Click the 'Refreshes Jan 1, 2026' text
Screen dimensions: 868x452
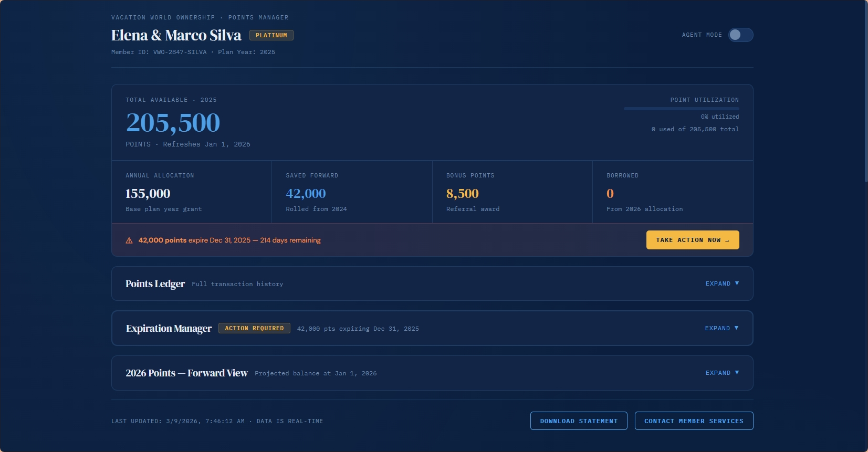pyautogui.click(x=206, y=144)
